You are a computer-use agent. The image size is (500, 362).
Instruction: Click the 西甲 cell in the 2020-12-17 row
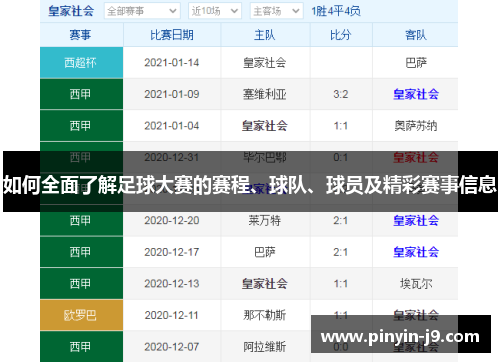(81, 252)
